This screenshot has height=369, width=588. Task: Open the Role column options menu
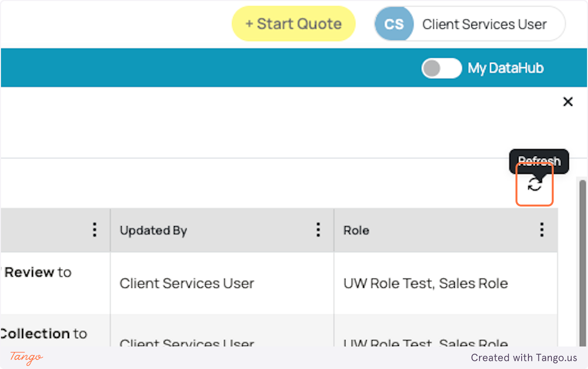541,230
